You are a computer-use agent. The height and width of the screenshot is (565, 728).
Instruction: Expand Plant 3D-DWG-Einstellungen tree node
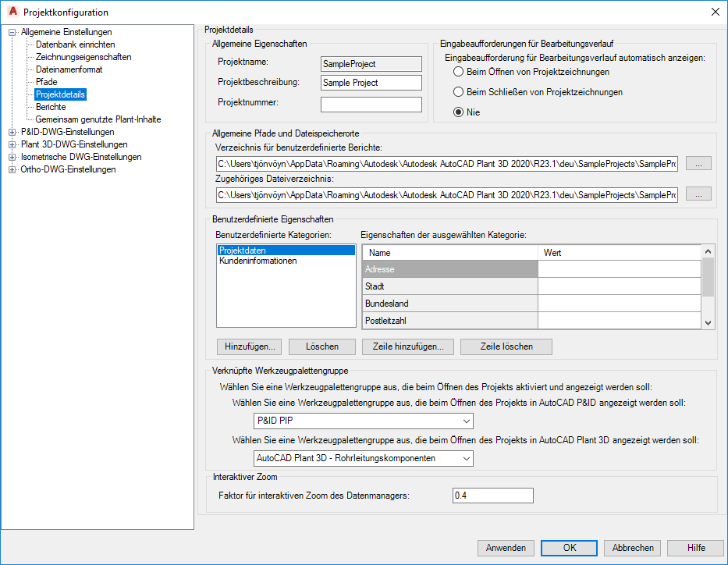12,145
